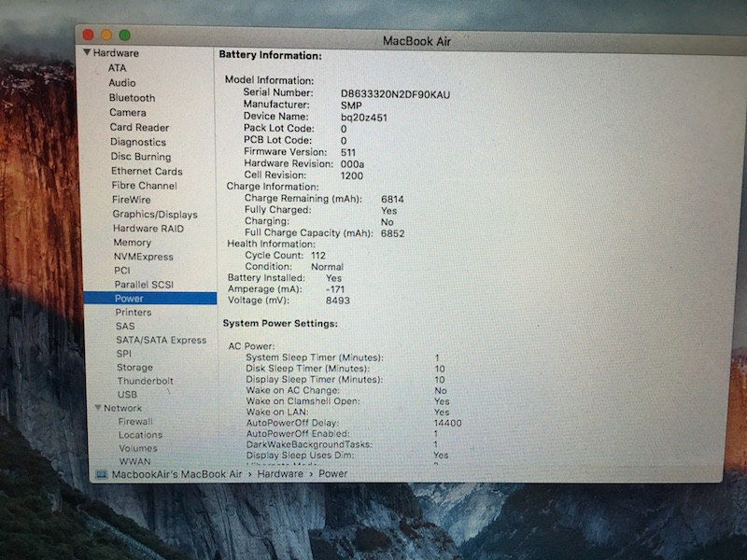Select Thunderbolt in the sidebar
Screen dimensions: 747x560
point(146,381)
